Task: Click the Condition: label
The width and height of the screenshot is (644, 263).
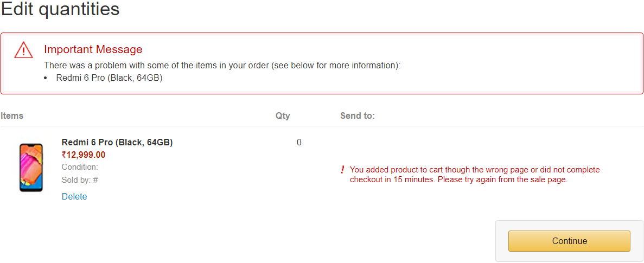Action: click(x=80, y=167)
